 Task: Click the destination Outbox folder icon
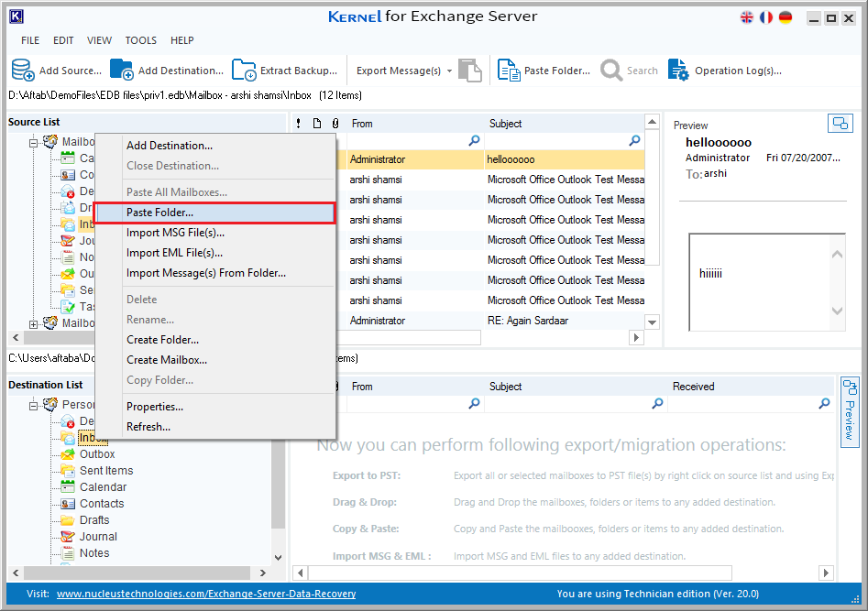click(x=68, y=454)
